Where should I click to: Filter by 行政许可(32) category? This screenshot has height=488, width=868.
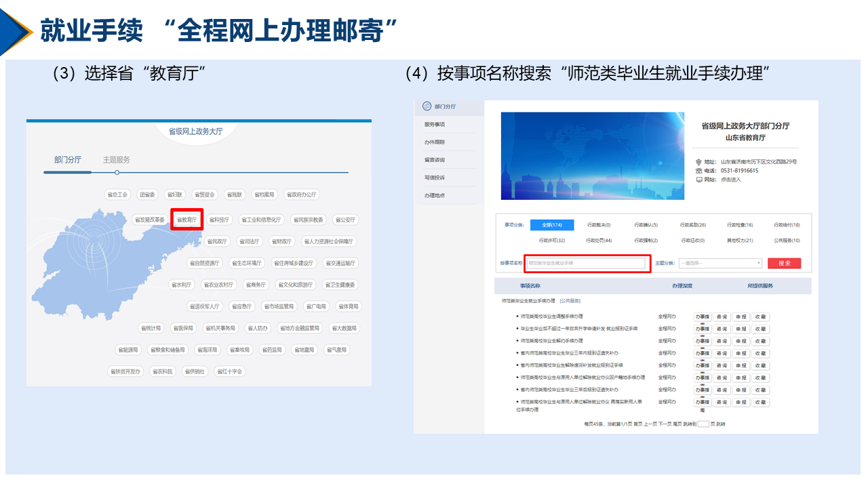(551, 241)
